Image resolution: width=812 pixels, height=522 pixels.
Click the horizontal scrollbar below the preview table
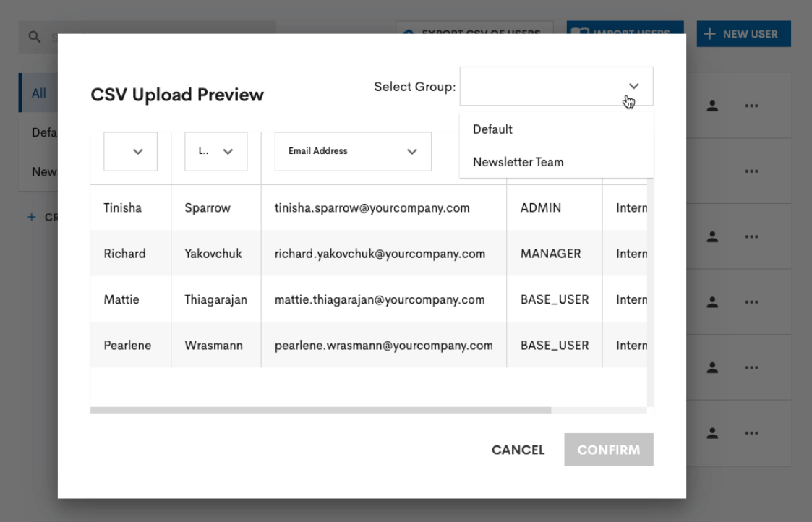pyautogui.click(x=320, y=410)
